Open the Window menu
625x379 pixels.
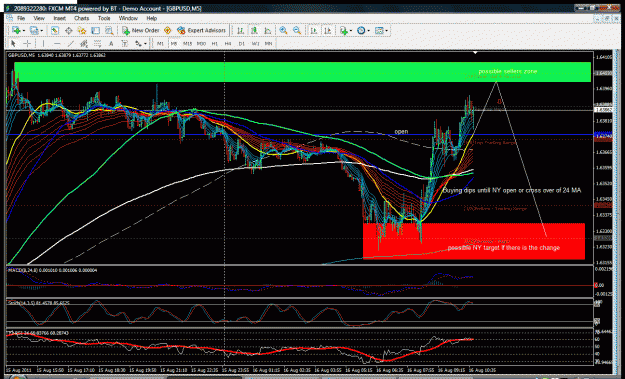pos(128,18)
